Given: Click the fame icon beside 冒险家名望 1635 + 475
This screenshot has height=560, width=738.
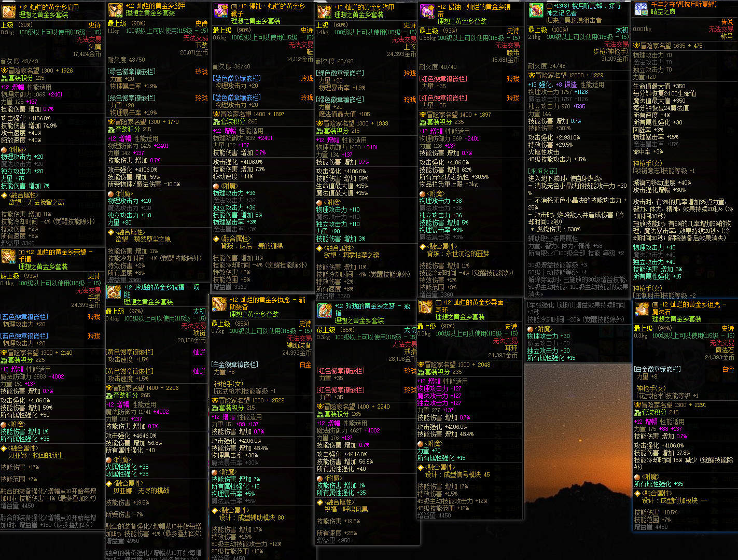Looking at the screenshot, I should 636,46.
